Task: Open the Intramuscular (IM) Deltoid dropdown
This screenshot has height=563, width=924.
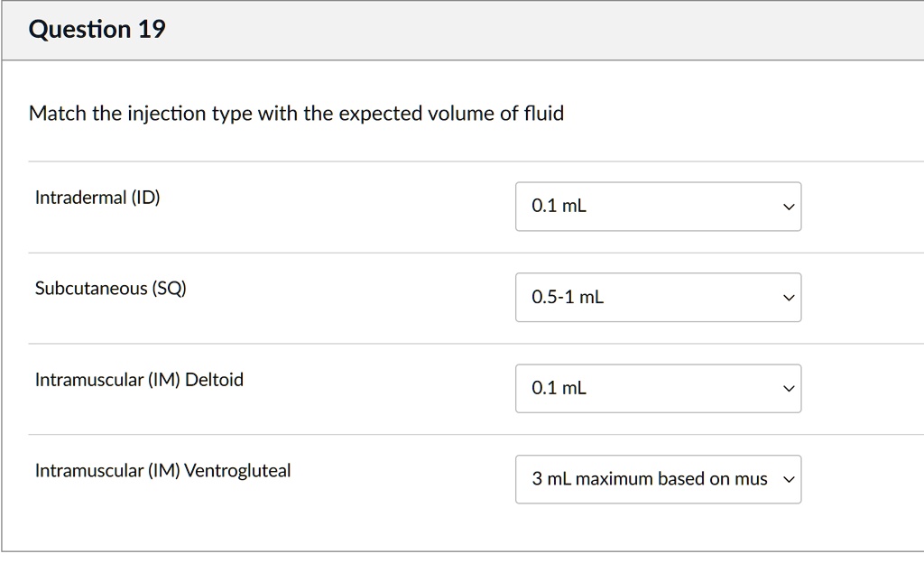Action: coord(658,388)
